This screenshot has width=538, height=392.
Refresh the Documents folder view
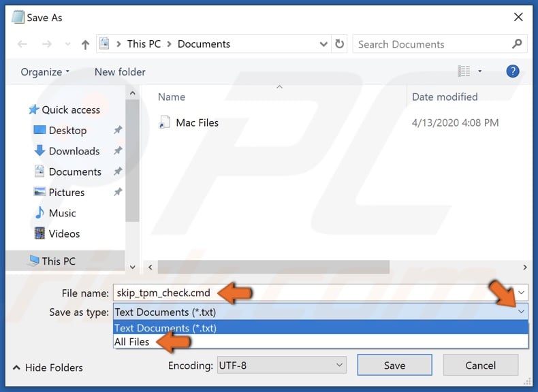[x=339, y=44]
